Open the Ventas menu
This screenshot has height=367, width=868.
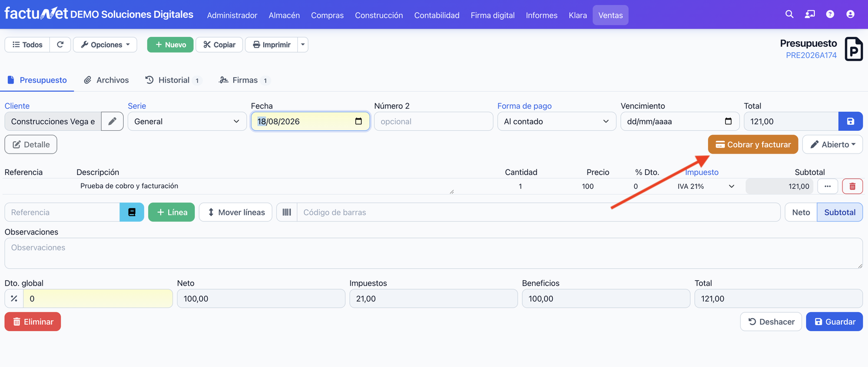point(610,15)
